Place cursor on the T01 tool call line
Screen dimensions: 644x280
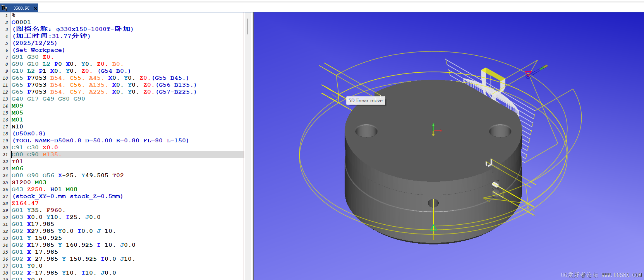tap(17, 162)
